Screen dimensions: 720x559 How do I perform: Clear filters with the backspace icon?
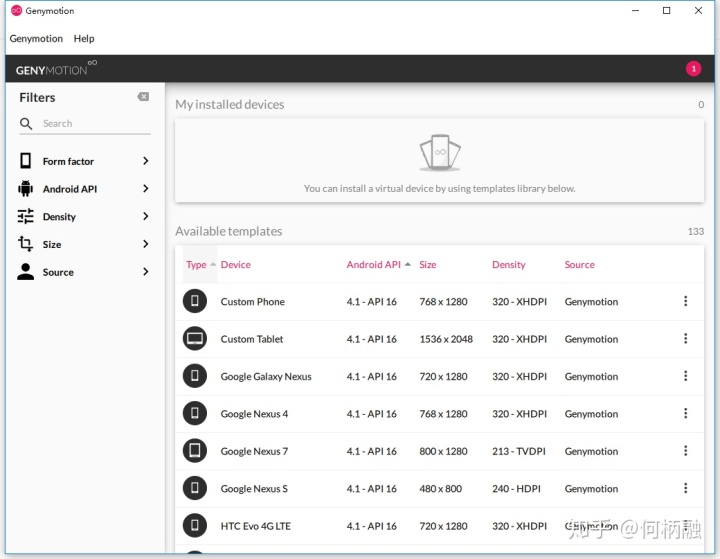tap(143, 96)
